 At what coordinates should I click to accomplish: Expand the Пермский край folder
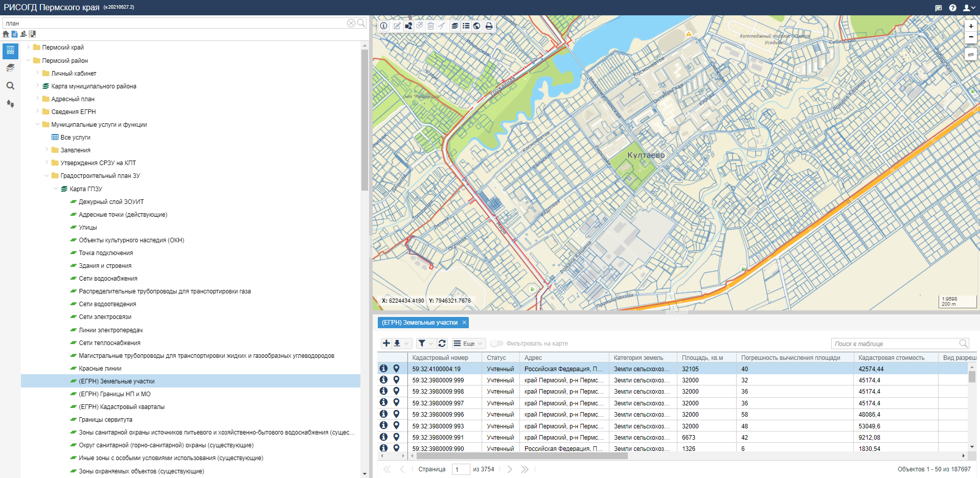(29, 47)
